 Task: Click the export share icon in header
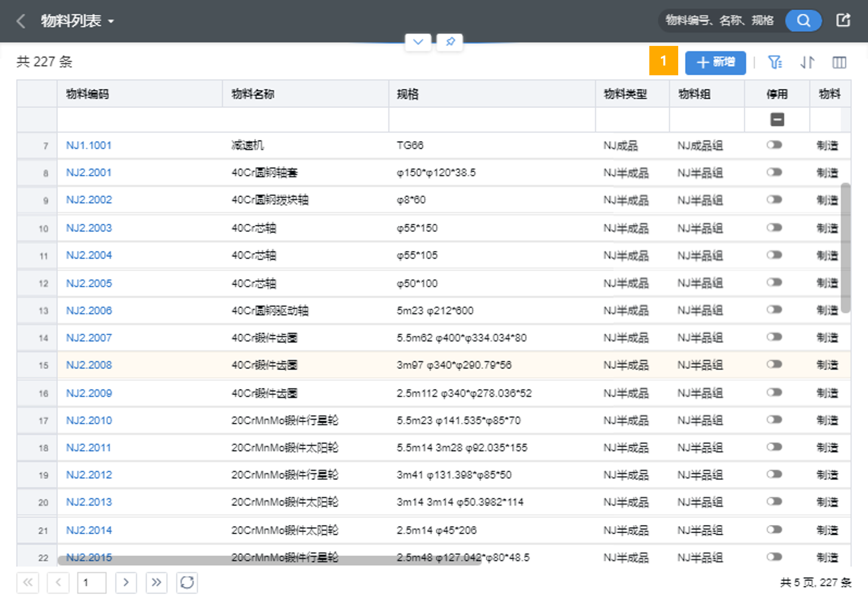coord(843,21)
